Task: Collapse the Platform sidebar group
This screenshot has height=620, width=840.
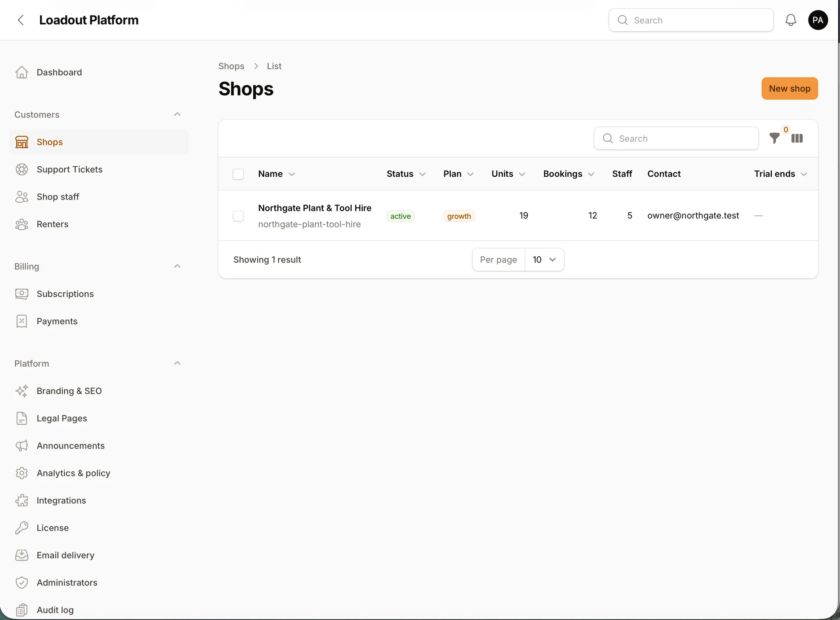Action: pyautogui.click(x=177, y=363)
